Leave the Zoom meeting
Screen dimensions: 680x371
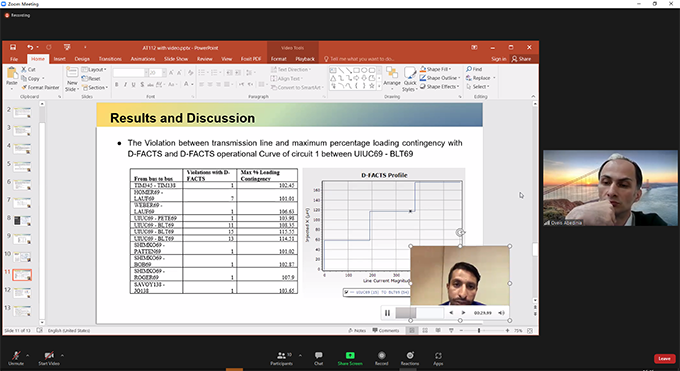pos(664,358)
